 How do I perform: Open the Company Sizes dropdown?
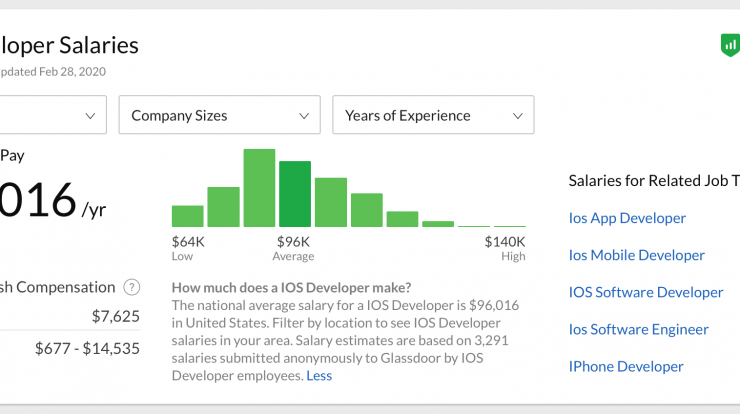pos(219,115)
